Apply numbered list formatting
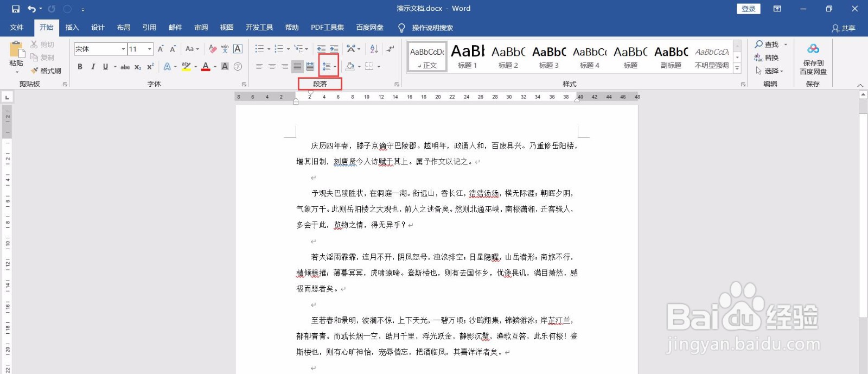This screenshot has width=868, height=374. 279,49
